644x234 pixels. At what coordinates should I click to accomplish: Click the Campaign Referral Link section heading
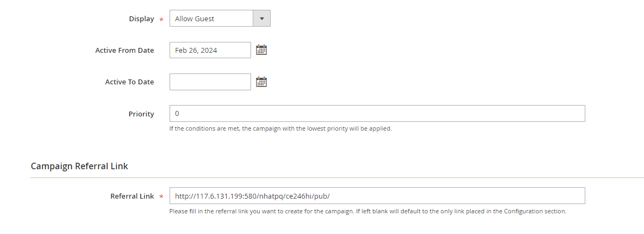[x=79, y=166]
